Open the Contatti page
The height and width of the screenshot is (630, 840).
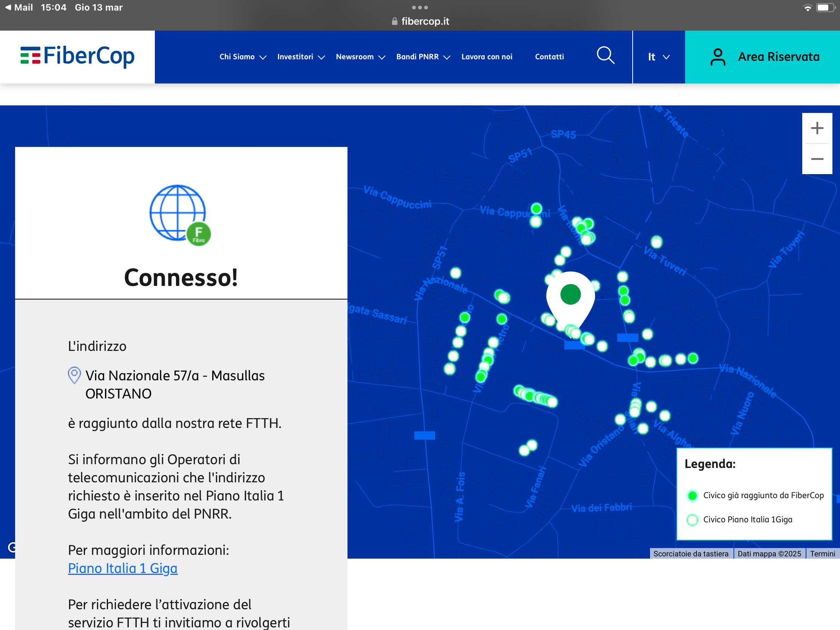[549, 57]
